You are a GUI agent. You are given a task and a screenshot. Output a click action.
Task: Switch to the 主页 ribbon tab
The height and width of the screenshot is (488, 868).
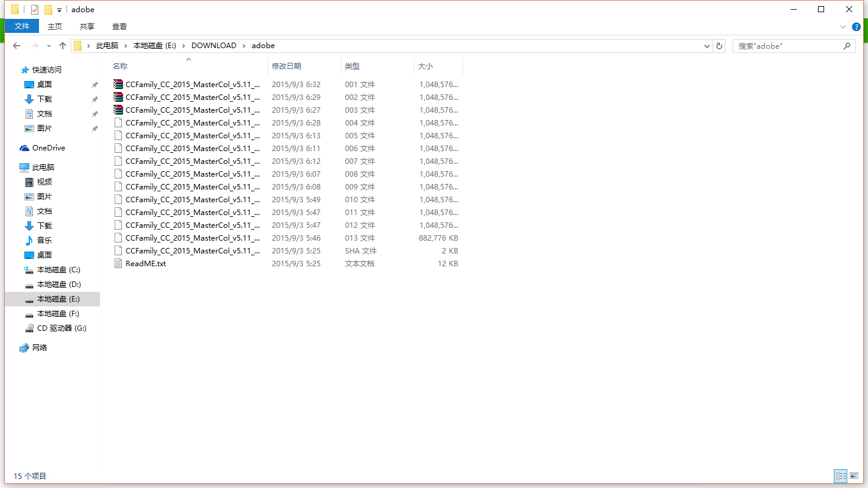55,26
